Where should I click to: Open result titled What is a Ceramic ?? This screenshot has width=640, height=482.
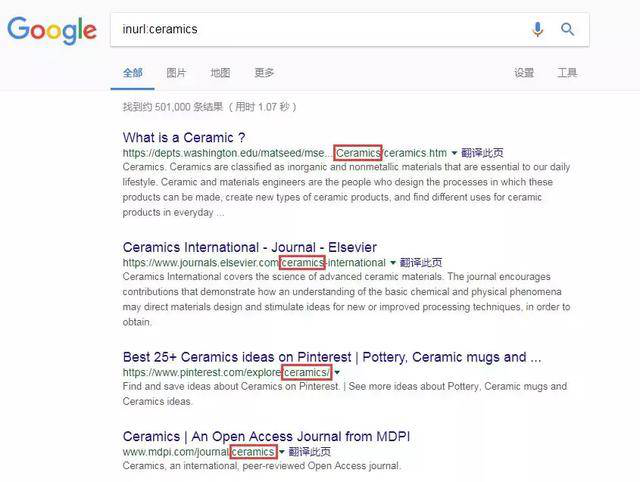click(184, 138)
